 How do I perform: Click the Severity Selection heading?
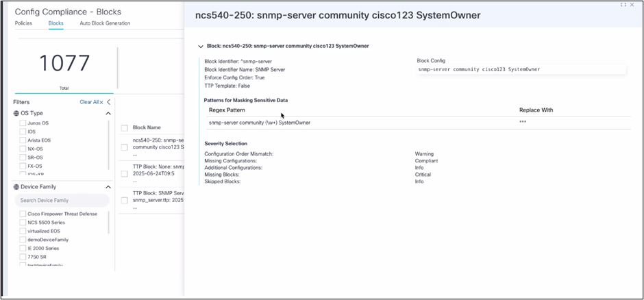click(226, 144)
